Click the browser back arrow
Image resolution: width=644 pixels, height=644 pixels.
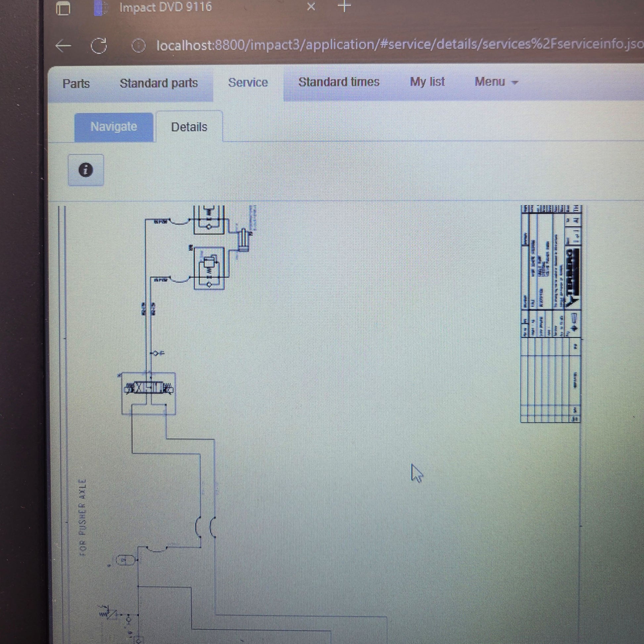pyautogui.click(x=63, y=46)
